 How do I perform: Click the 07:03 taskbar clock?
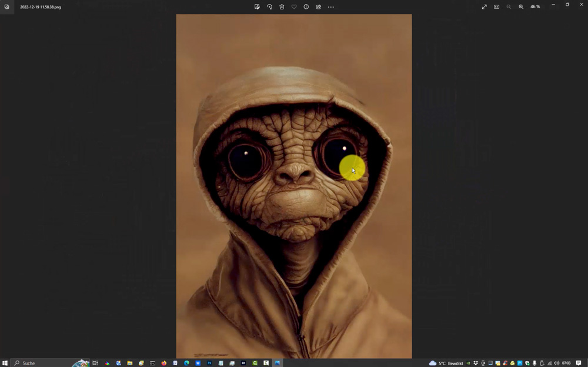coord(566,363)
